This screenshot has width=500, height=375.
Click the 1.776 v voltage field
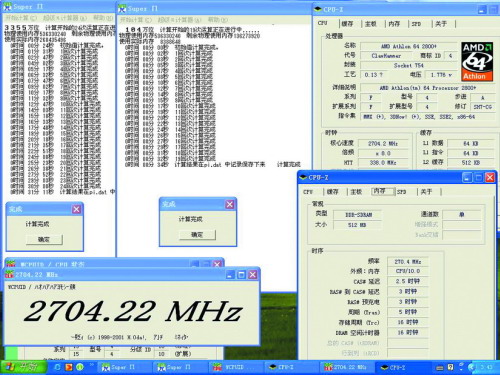[x=441, y=75]
